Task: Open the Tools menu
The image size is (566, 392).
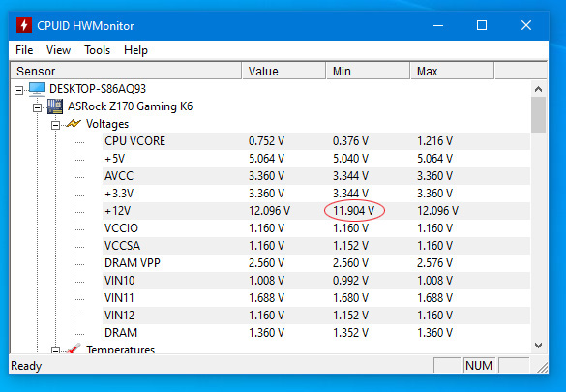Action: tap(97, 50)
